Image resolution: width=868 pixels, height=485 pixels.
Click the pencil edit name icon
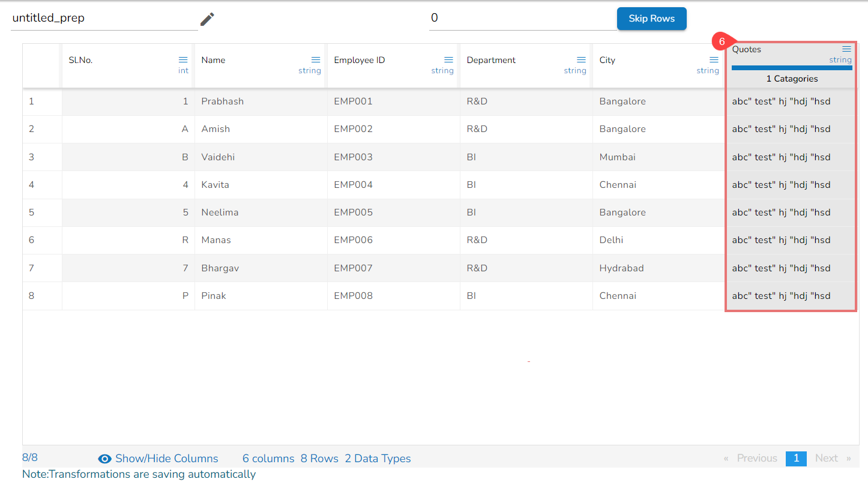207,19
